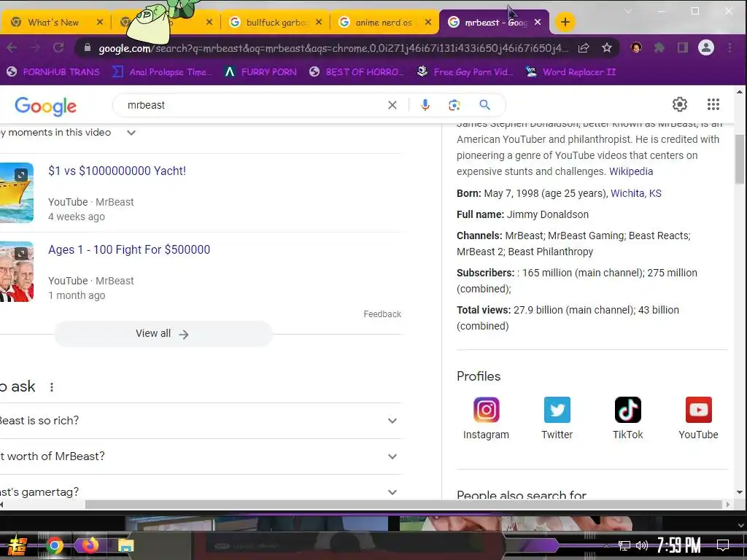Open the network status tray icon
747x560 pixels.
(624, 545)
